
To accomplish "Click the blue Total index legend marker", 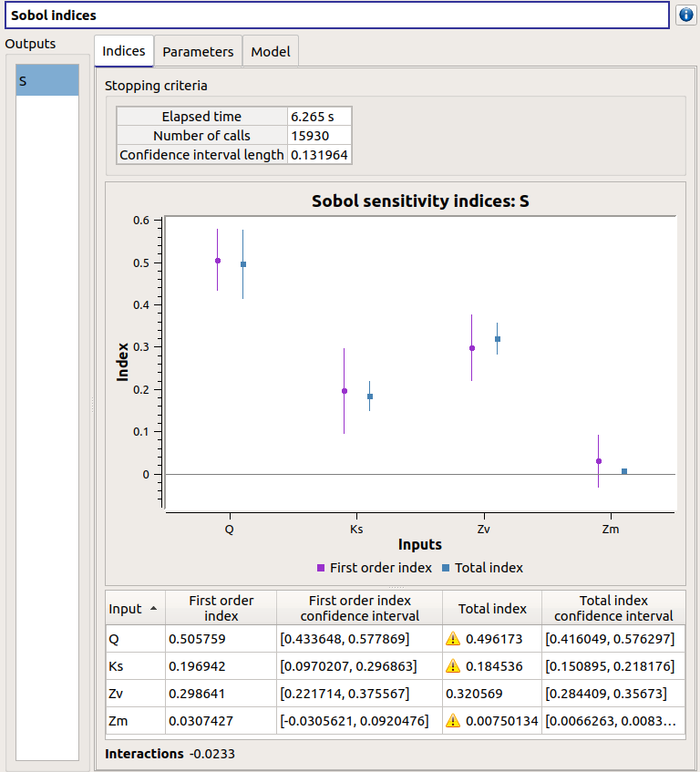I will (x=446, y=568).
